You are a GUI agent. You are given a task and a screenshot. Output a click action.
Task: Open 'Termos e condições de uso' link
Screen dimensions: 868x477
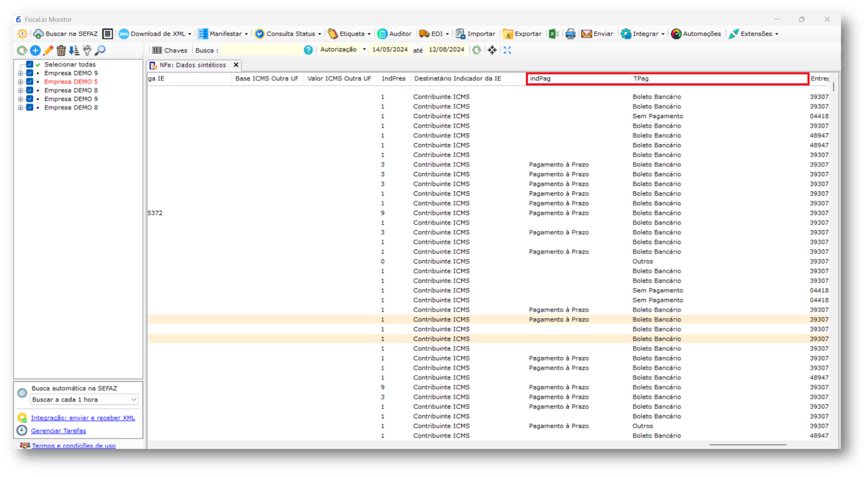tap(74, 446)
